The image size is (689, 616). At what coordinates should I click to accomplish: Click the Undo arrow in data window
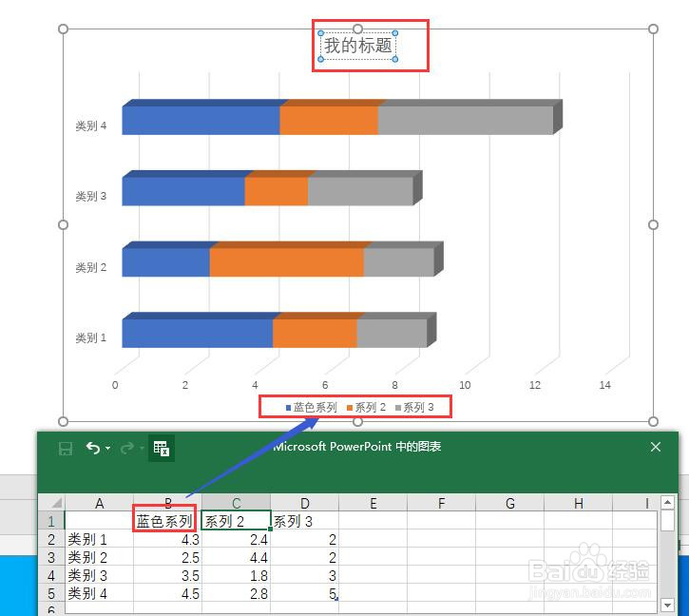93,448
